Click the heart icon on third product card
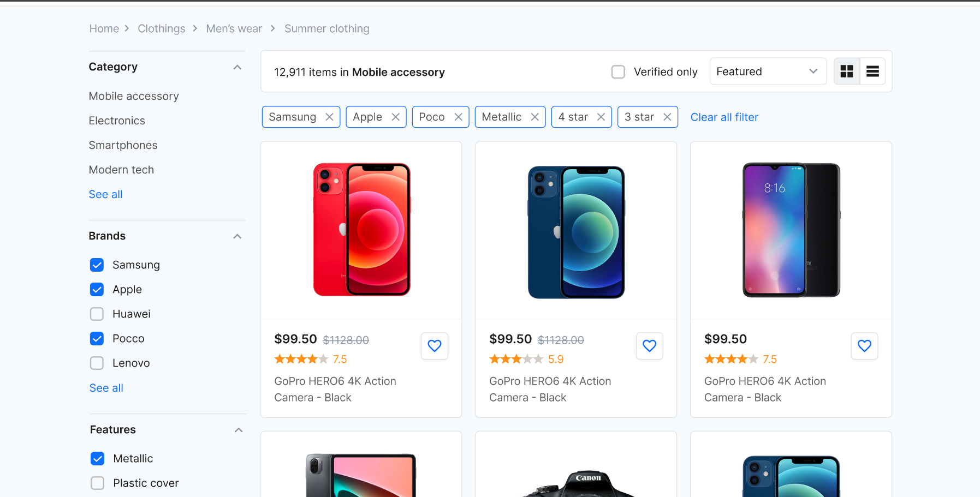This screenshot has height=497, width=980. (x=864, y=346)
